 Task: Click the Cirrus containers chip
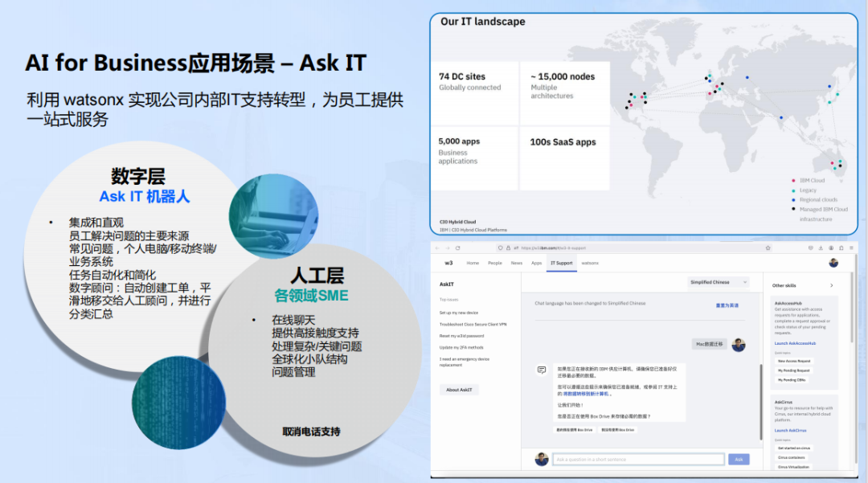(791, 457)
